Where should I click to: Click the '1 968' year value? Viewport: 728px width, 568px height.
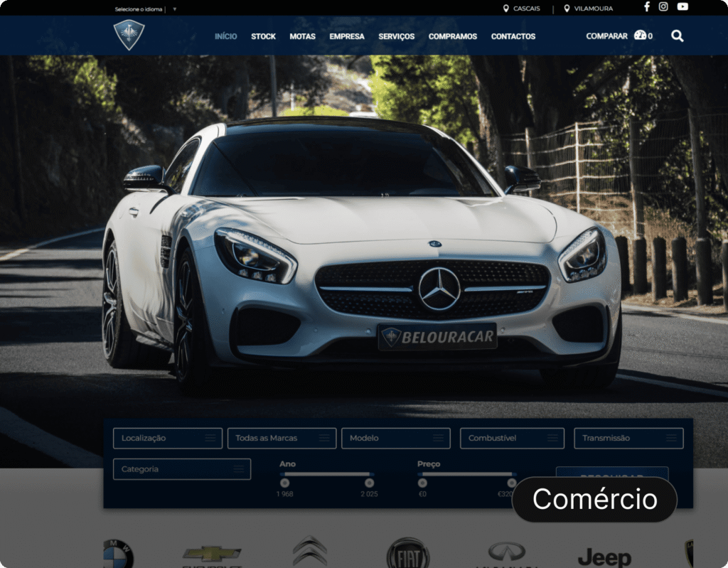(284, 494)
